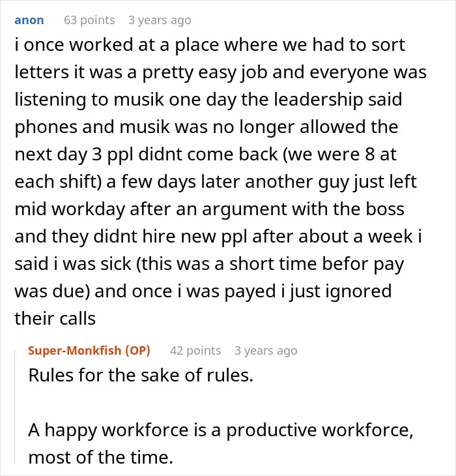
Task: Click the line 'phones and musik was no longer'
Action: [x=207, y=127]
